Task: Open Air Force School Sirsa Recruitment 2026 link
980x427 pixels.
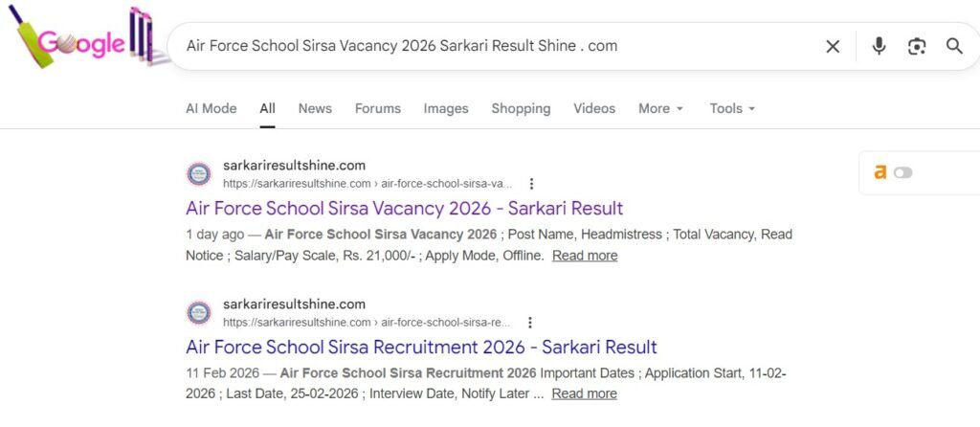Action: pos(421,347)
